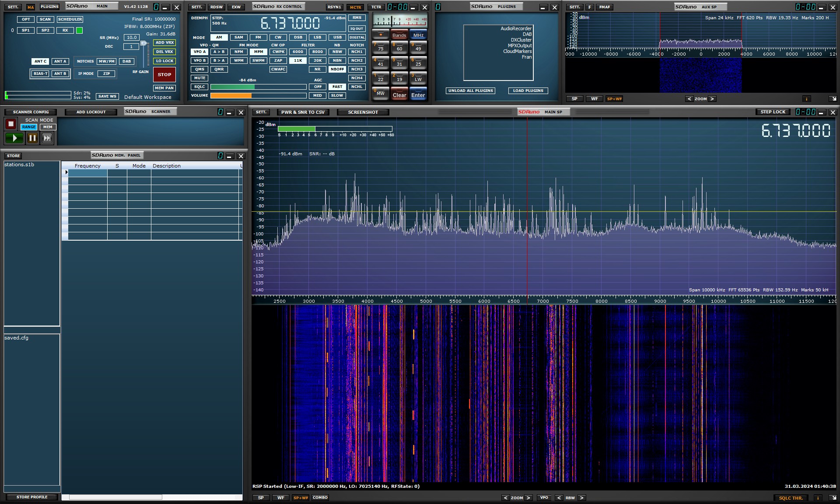
Task: Set AGC to FAST
Action: (x=337, y=87)
